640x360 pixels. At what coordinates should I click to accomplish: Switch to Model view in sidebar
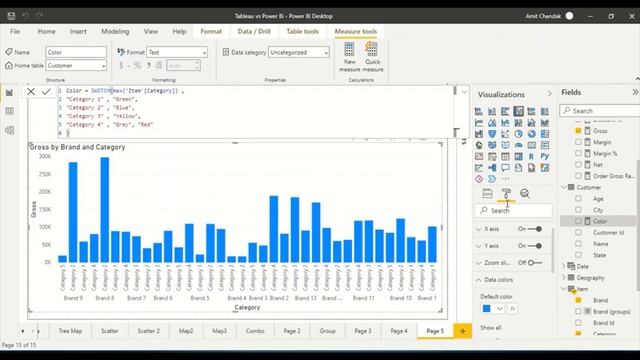[x=9, y=130]
